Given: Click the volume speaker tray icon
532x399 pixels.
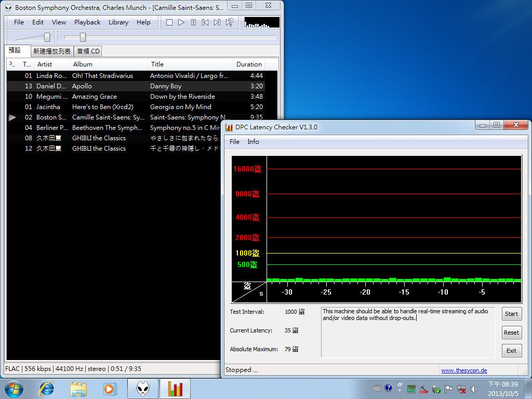Looking at the screenshot, I should (474, 389).
